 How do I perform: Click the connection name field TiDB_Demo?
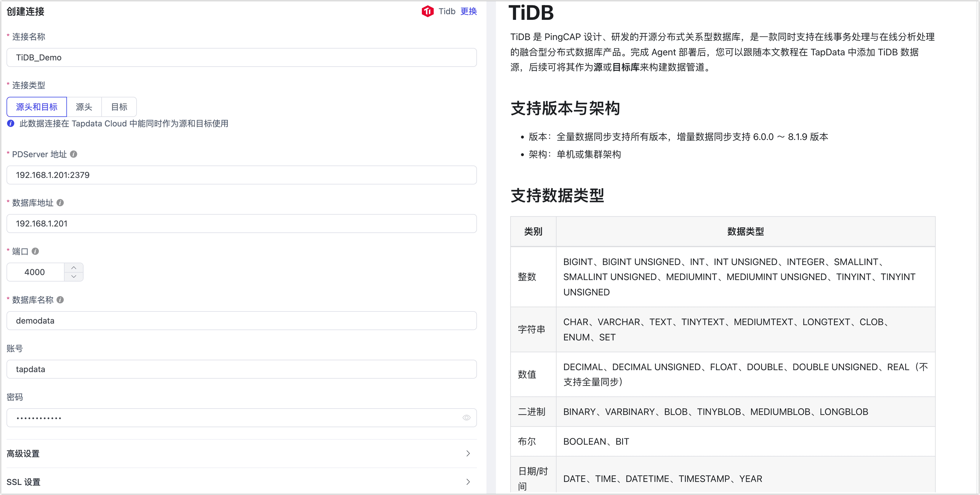tap(241, 57)
